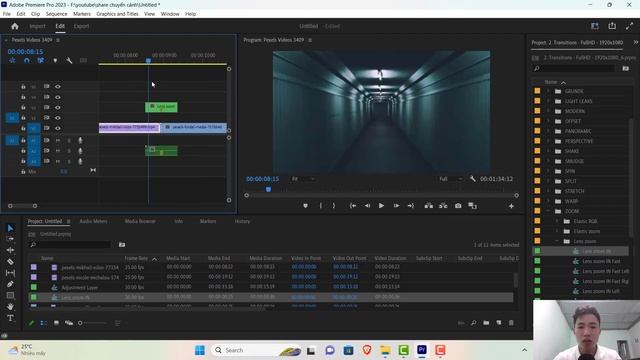This screenshot has width=640, height=360.
Task: Toggle snap in timeline (magnet icon)
Action: (x=27, y=60)
